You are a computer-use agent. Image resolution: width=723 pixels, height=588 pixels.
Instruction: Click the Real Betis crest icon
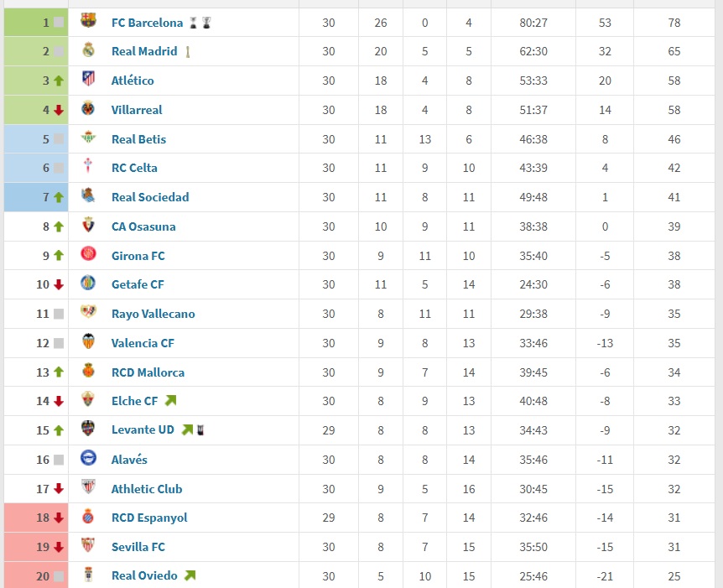(88, 139)
